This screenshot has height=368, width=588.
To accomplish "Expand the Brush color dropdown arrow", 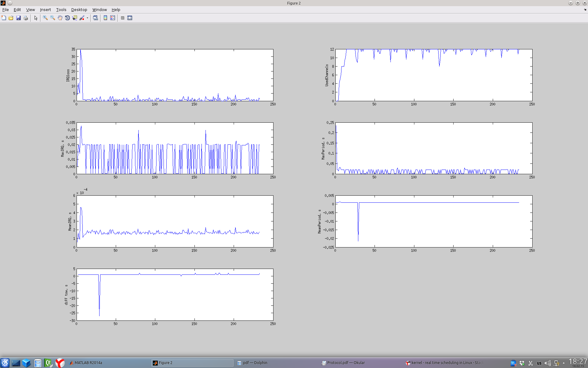I will (87, 18).
